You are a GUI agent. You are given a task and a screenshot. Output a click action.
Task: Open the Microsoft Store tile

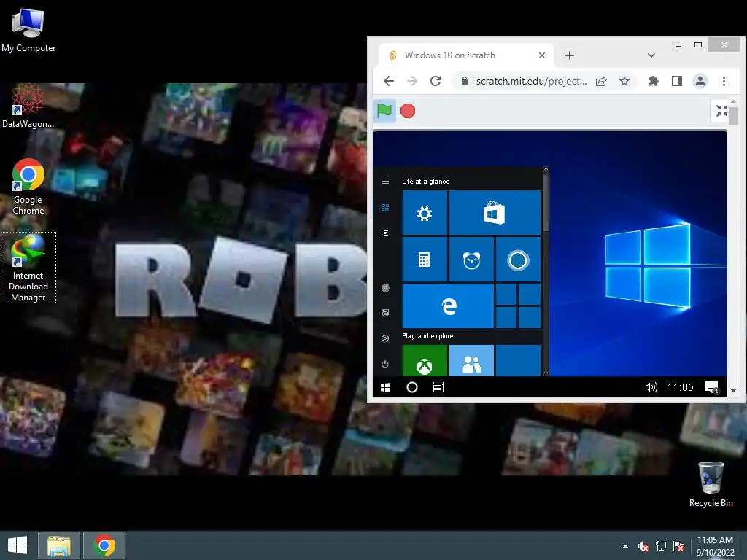click(x=495, y=213)
